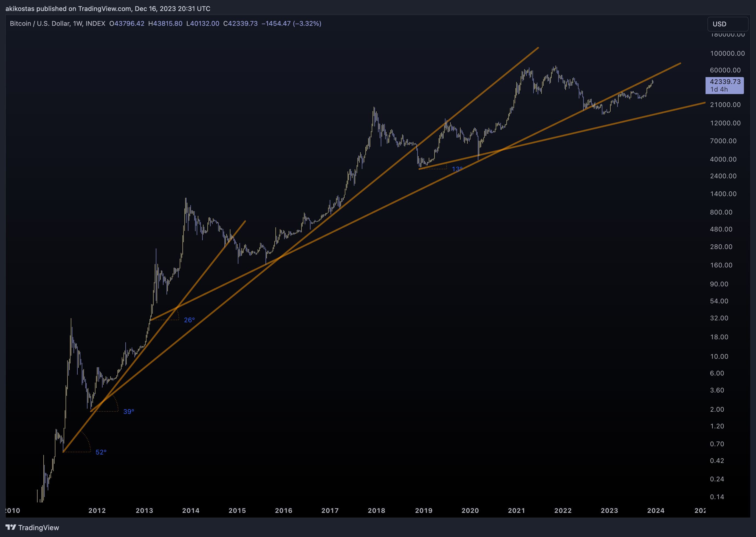Viewport: 756px width, 537px height.
Task: Click the 3.60 price scale label
Action: pos(717,390)
